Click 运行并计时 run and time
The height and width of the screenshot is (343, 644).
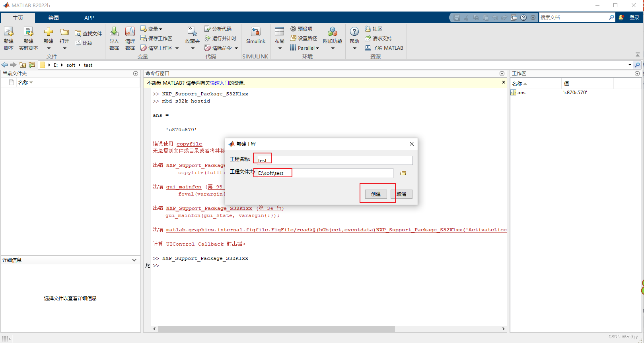(221, 38)
